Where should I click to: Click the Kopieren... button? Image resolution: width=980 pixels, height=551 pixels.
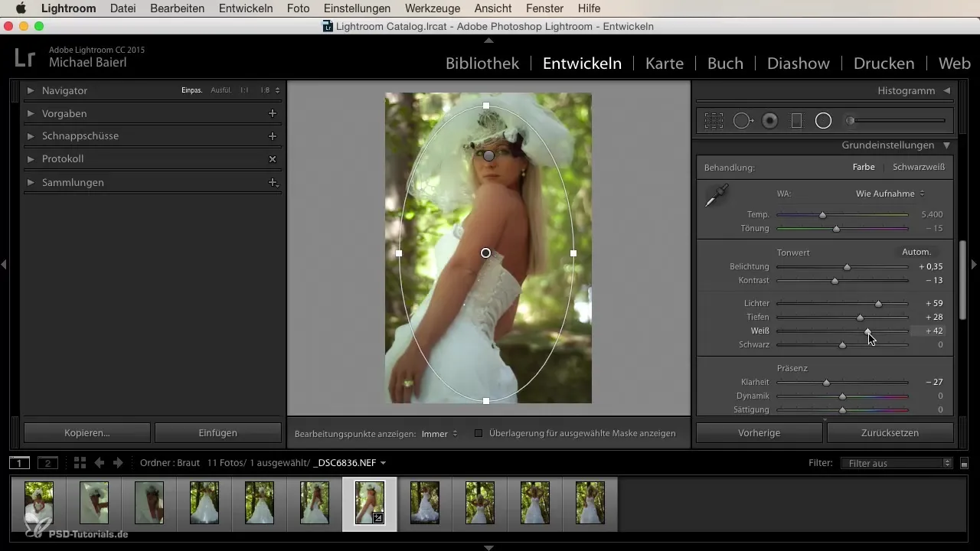(87, 432)
